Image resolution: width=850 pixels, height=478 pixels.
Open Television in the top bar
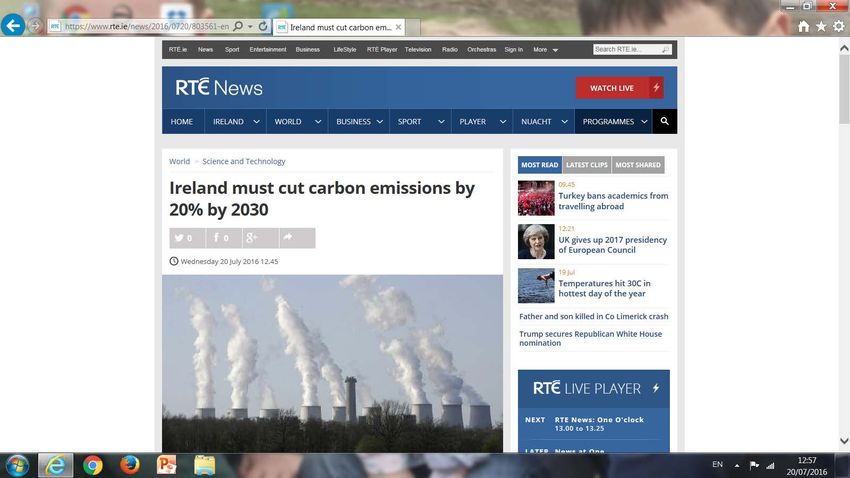point(418,49)
